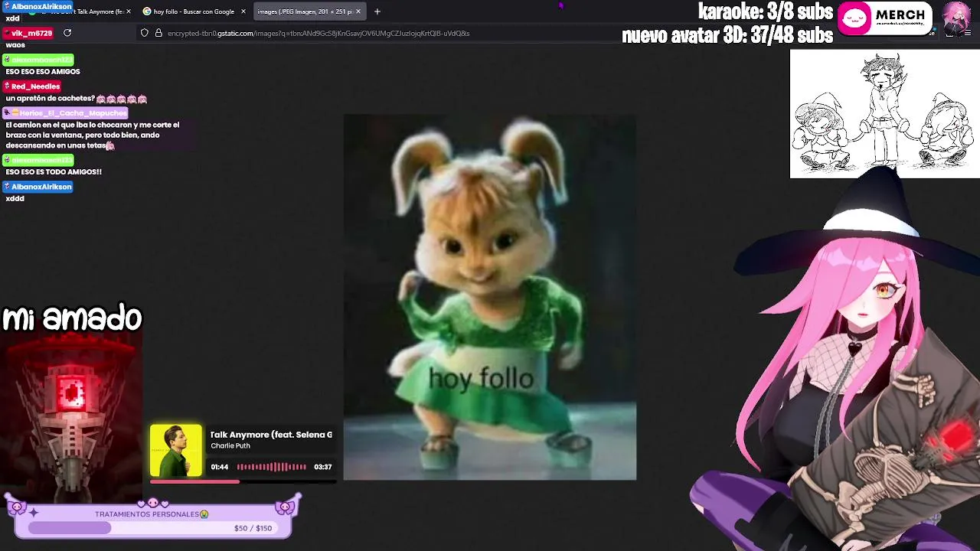980x551 pixels.
Task: Click the total duration '03:37'
Action: coord(323,467)
